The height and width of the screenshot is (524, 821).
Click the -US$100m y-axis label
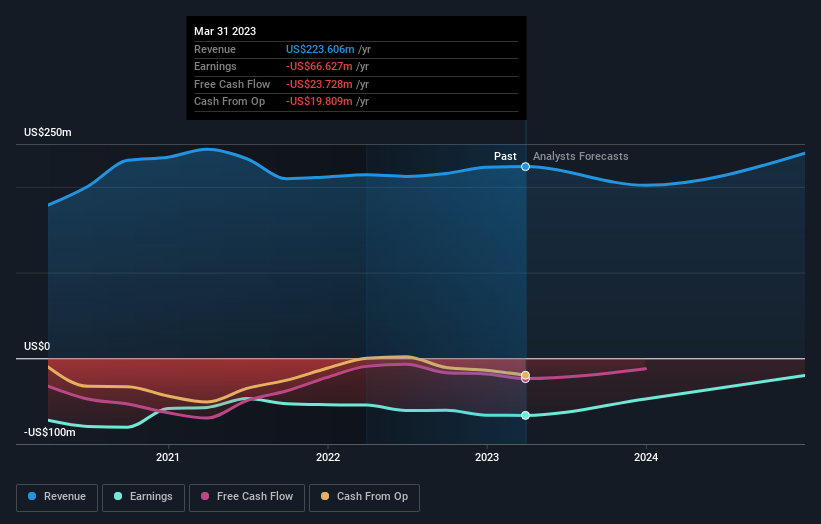pos(50,432)
